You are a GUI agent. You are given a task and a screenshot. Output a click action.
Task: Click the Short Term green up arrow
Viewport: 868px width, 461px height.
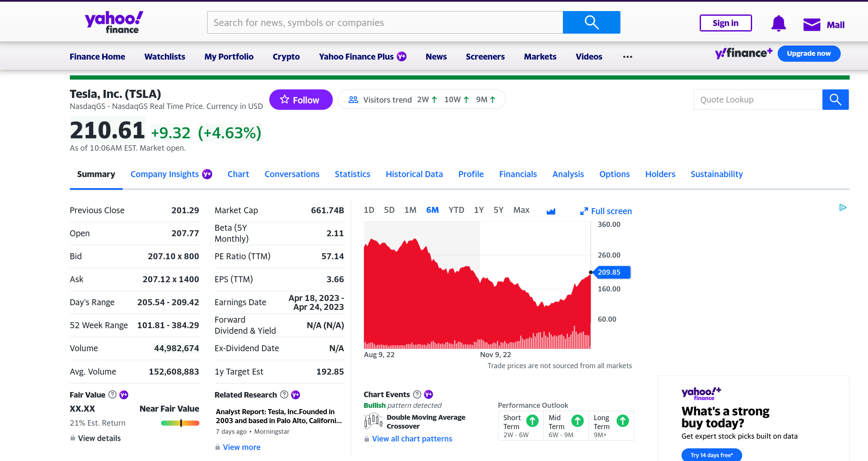point(532,421)
